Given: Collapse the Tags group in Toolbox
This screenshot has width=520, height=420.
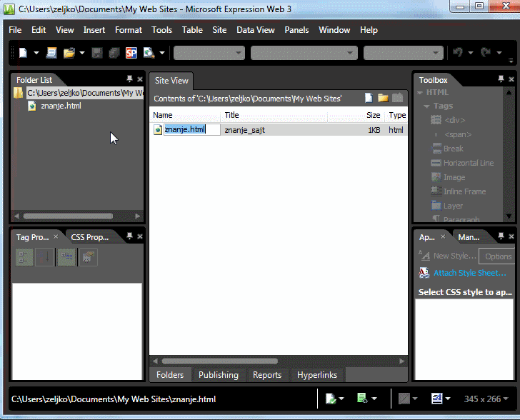Looking at the screenshot, I should tap(426, 106).
